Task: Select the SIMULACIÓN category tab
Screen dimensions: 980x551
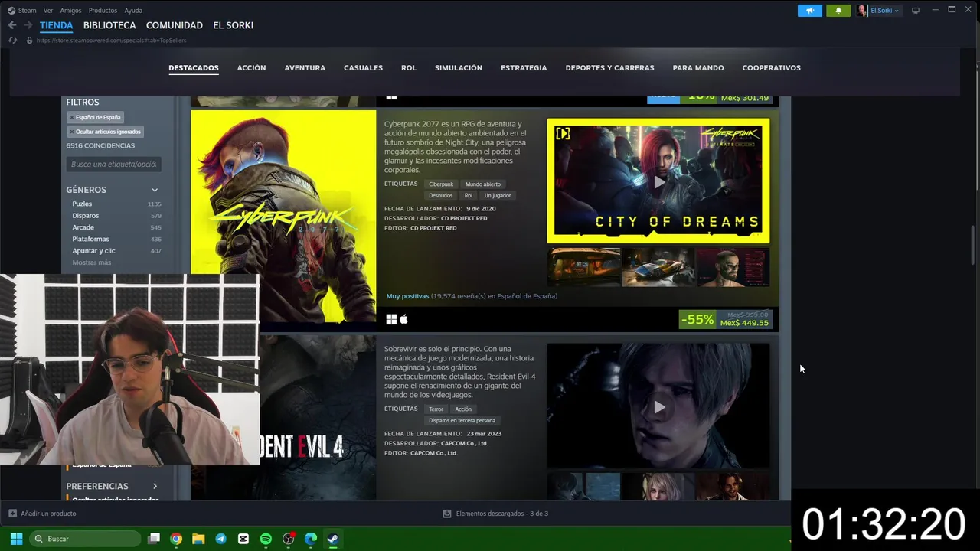Action: 459,68
